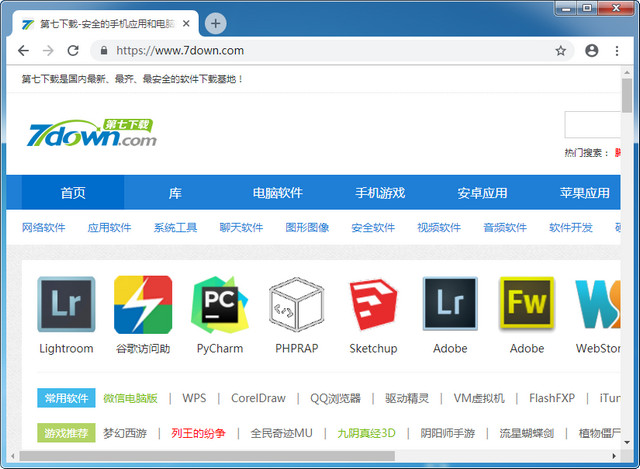Open the 谷歌访问助 lightning icon

coord(143,305)
